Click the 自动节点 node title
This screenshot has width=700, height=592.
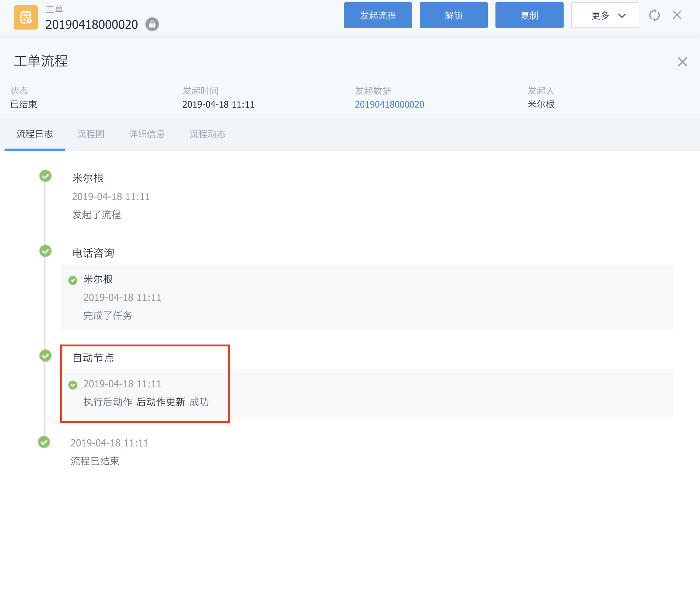coord(93,357)
